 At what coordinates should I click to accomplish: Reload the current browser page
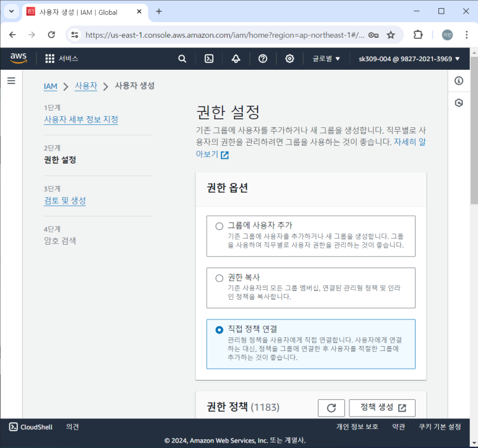click(x=51, y=35)
